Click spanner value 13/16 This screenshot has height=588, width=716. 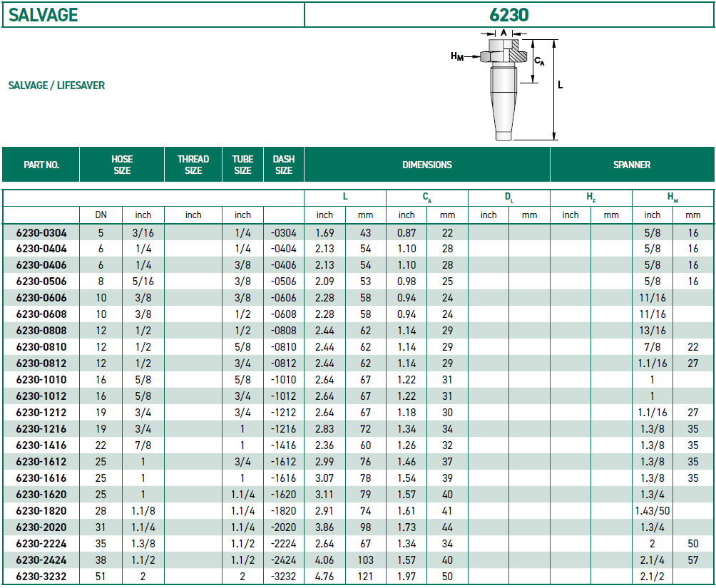(x=653, y=331)
